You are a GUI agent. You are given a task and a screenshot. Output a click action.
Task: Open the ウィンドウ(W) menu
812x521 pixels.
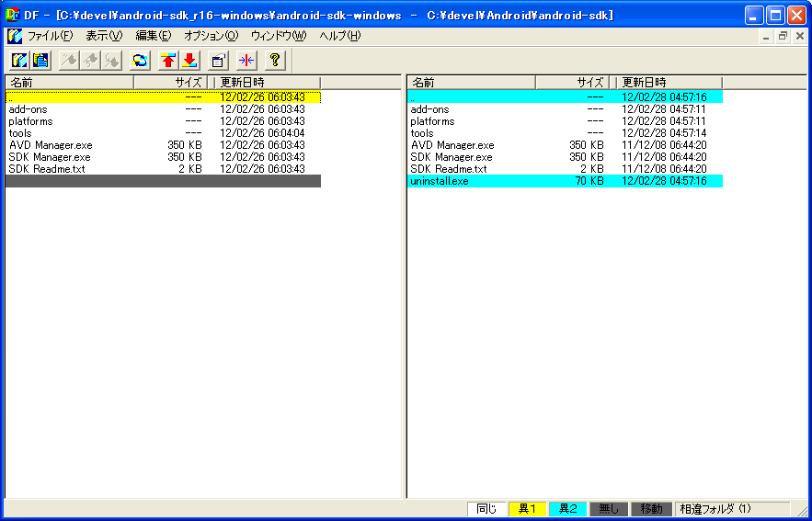tap(279, 36)
